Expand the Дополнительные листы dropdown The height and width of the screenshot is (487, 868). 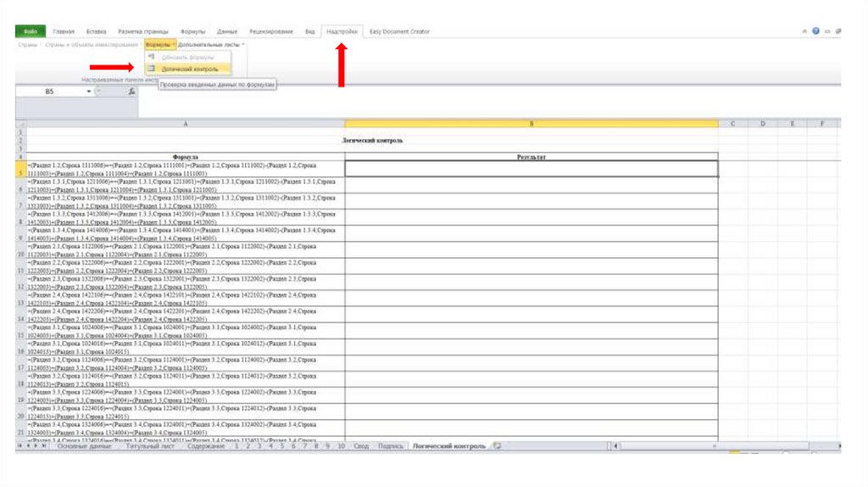[211, 44]
